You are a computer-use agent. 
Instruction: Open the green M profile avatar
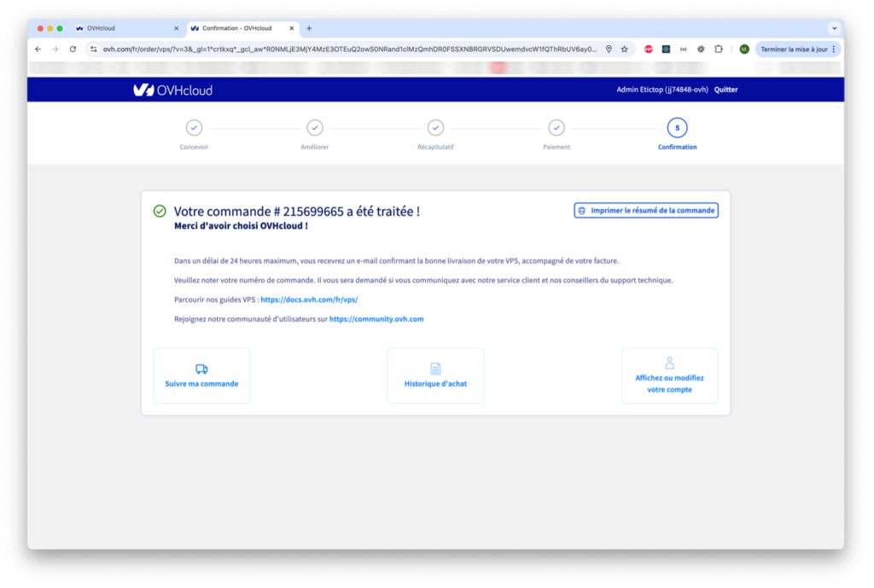pos(744,49)
